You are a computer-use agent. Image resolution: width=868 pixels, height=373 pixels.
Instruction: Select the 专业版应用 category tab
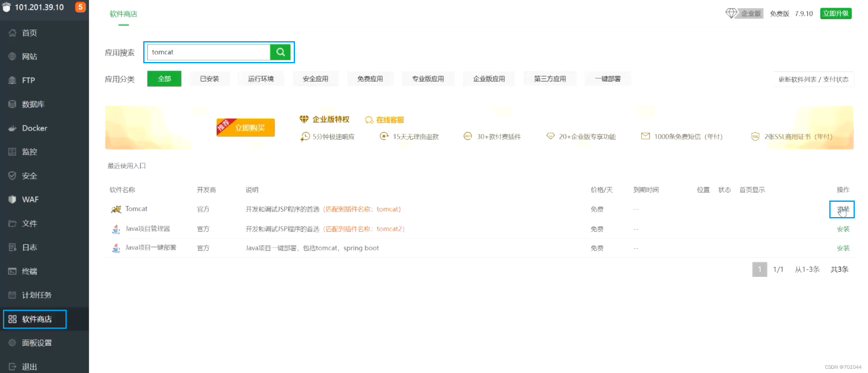pyautogui.click(x=428, y=79)
